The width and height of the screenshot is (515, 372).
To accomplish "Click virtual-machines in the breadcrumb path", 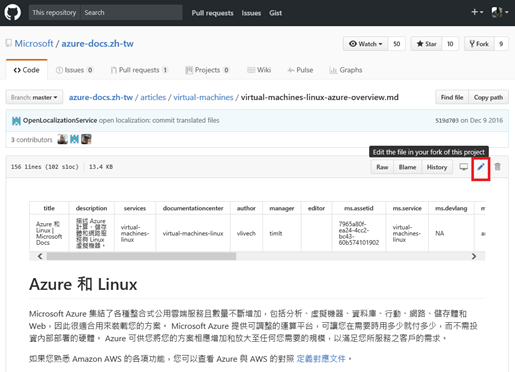I will [x=203, y=97].
